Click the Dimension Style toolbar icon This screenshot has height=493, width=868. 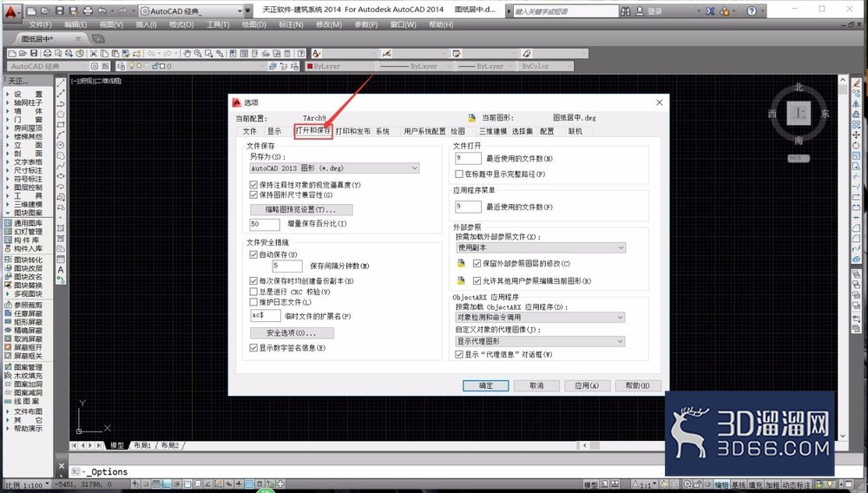point(386,54)
